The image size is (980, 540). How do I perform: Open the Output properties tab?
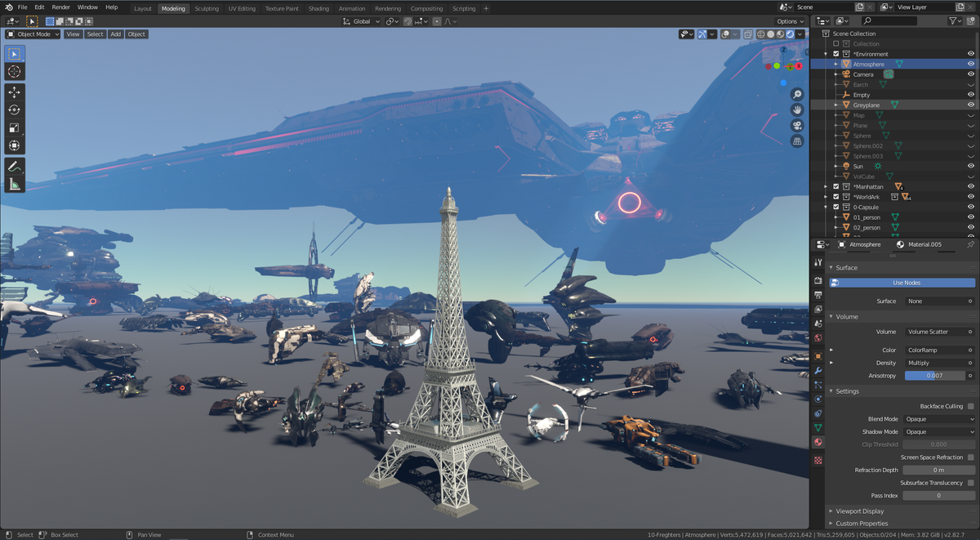[x=818, y=295]
